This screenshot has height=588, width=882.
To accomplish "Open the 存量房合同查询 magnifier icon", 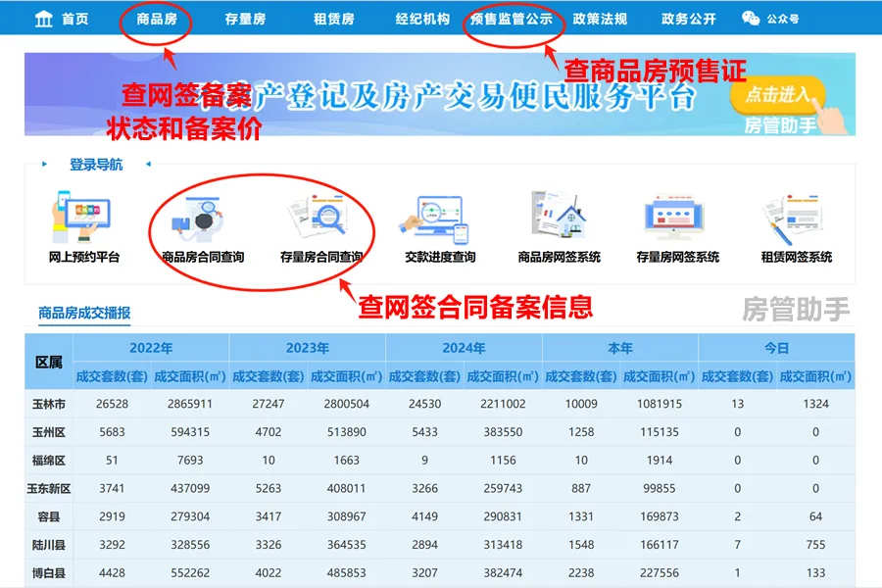I will (x=320, y=218).
